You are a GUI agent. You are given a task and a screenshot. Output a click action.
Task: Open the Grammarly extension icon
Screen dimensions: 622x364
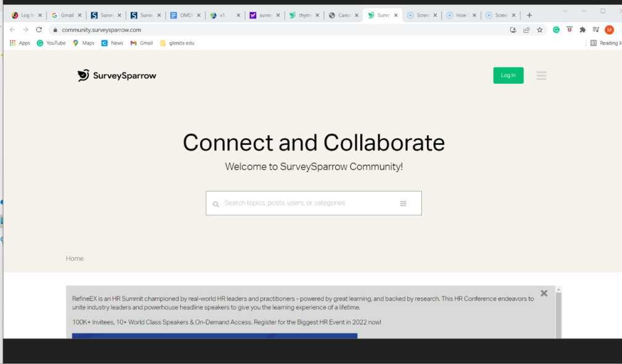(x=556, y=29)
